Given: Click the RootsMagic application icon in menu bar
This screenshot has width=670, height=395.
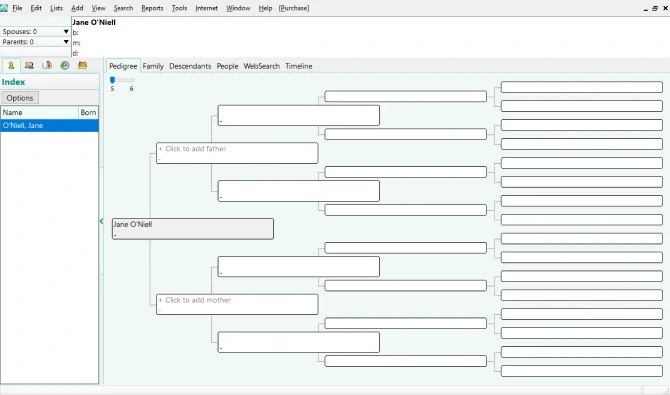Looking at the screenshot, I should click(x=4, y=8).
